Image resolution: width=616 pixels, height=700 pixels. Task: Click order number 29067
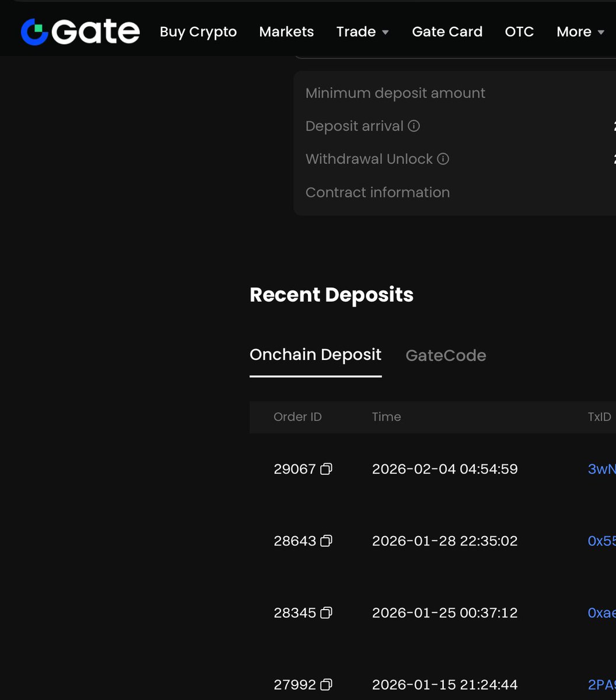(295, 469)
